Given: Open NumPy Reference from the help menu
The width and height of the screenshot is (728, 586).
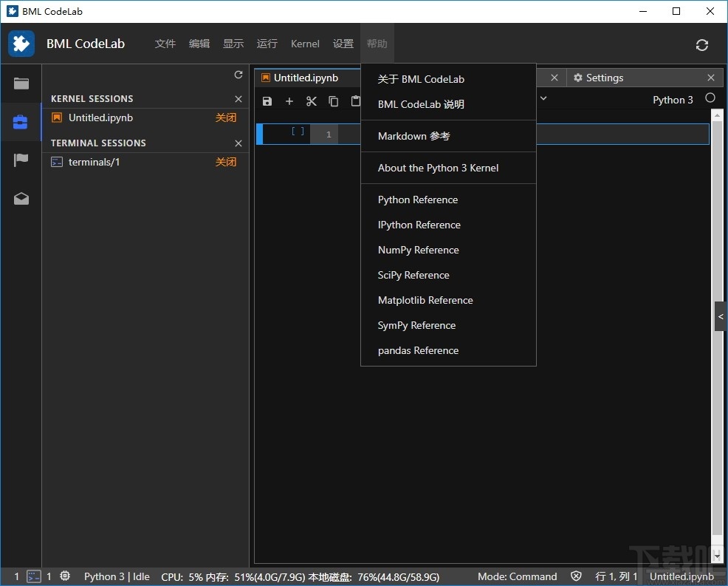Looking at the screenshot, I should click(x=418, y=250).
